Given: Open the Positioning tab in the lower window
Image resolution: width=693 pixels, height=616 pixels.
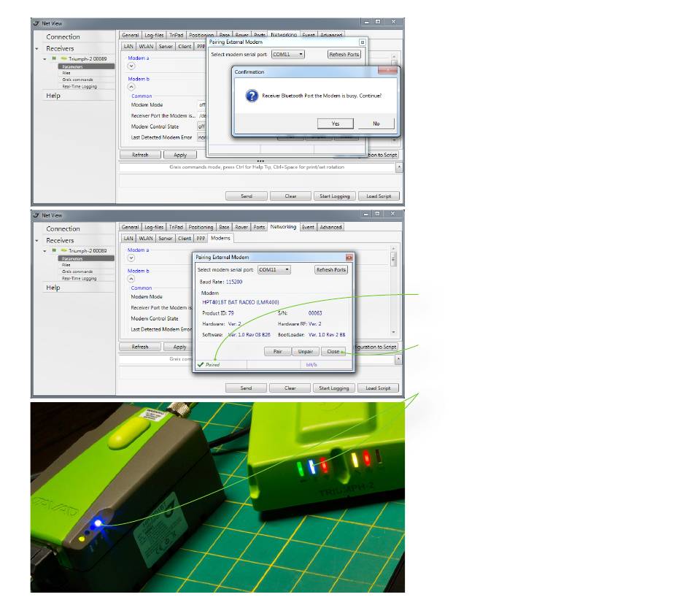Looking at the screenshot, I should click(201, 227).
